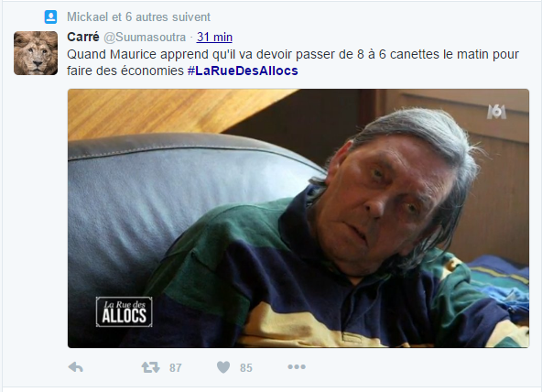Click the La Rue des Allocs badge
The width and height of the screenshot is (542, 392).
point(125,311)
